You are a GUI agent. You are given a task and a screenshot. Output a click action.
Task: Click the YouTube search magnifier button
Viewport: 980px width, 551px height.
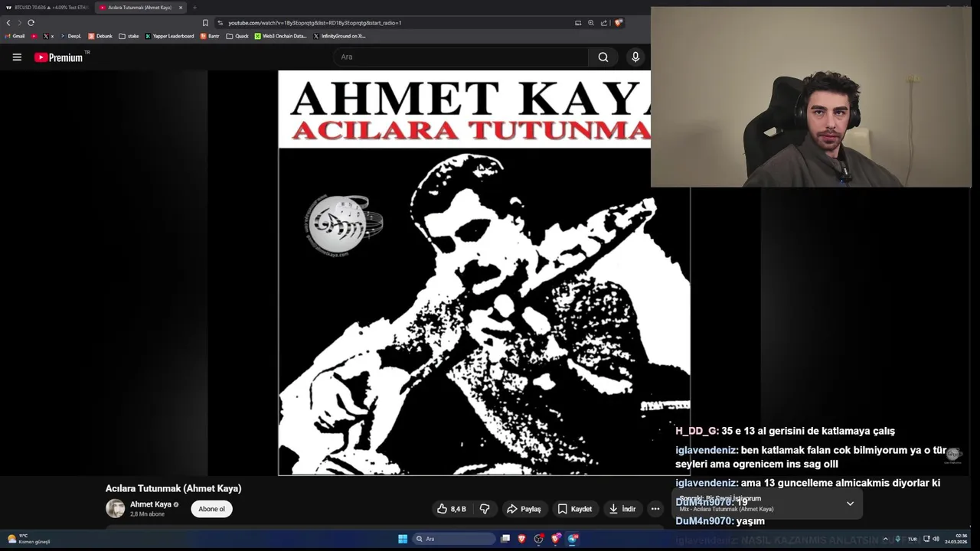pos(603,57)
